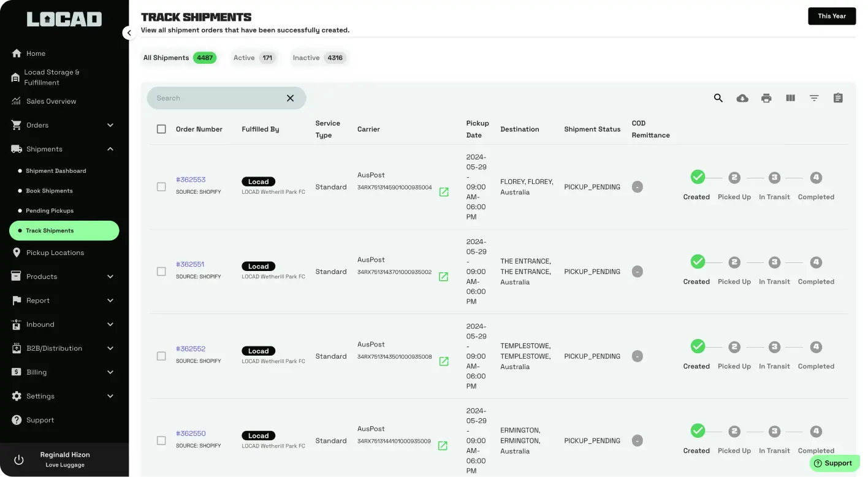Click Completed step 4 for order #362551

click(816, 262)
